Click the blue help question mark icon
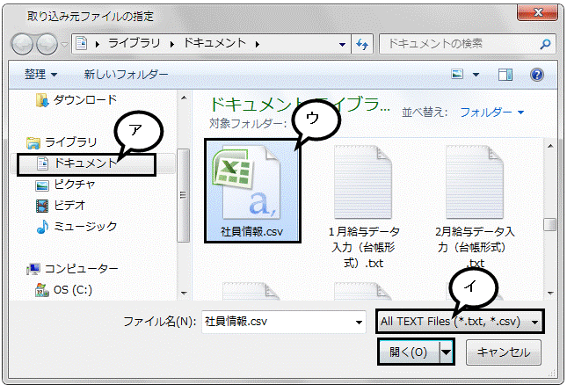This screenshot has width=567, height=392. coord(537,75)
